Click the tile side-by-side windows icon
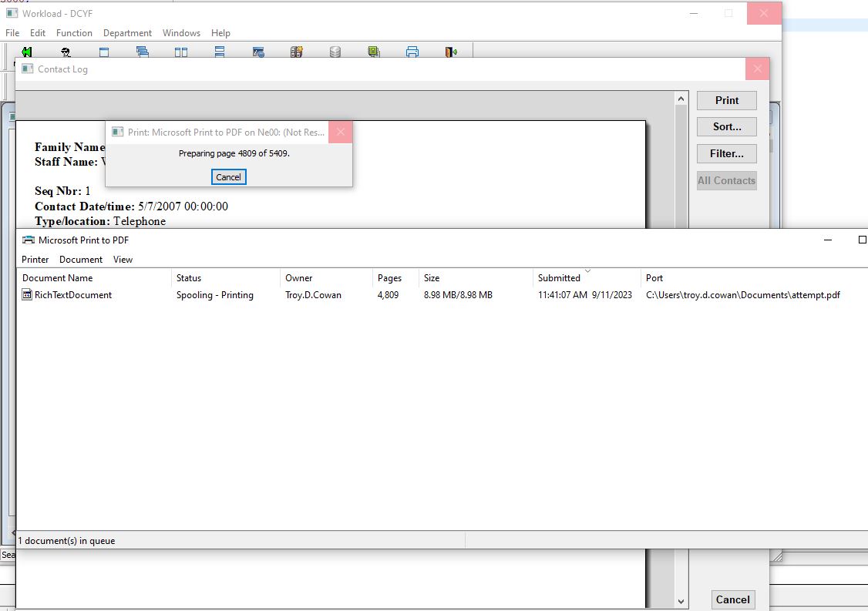Image resolution: width=868 pixels, height=611 pixels. pos(181,52)
